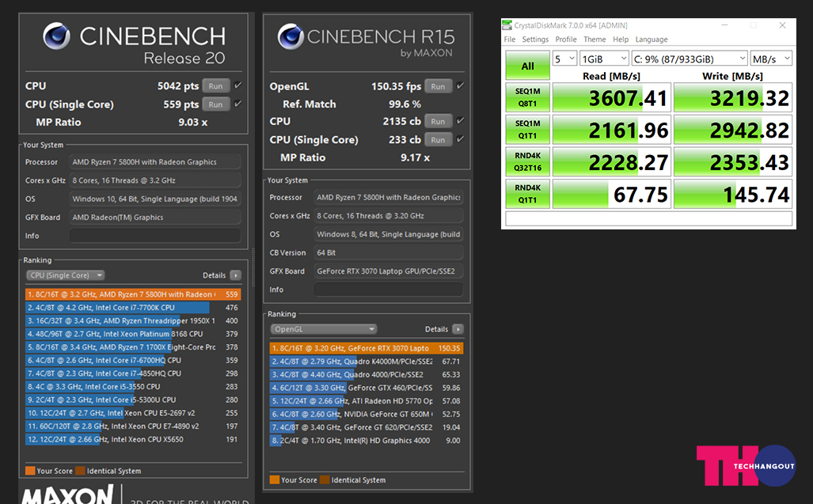
Task: Run the CPU (Single Core) test in Cinebench R20
Action: (215, 104)
